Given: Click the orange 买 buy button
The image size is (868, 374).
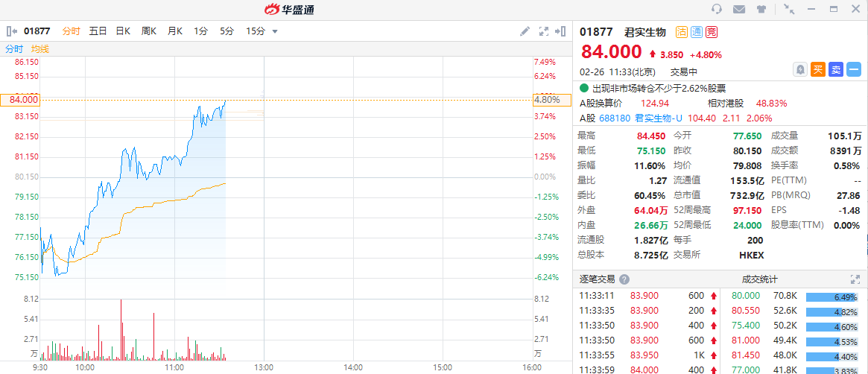Looking at the screenshot, I should [818, 70].
